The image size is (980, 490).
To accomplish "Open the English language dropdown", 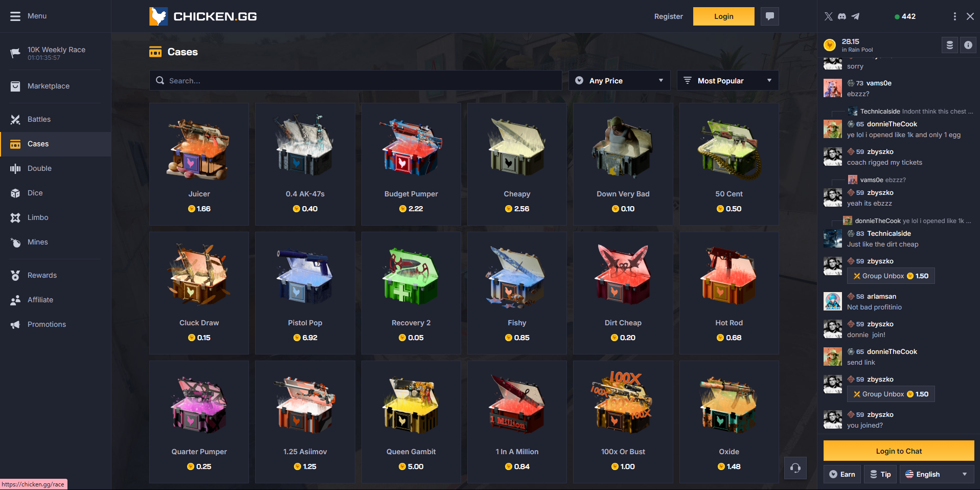I will coord(937,474).
